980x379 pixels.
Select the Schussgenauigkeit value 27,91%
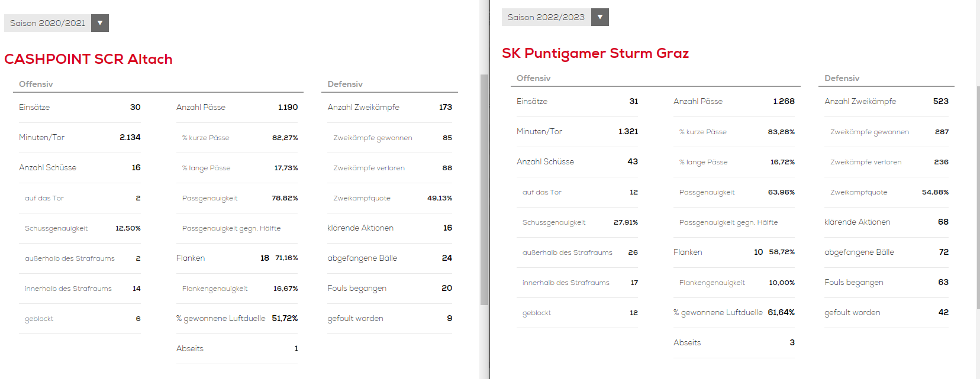(x=626, y=222)
